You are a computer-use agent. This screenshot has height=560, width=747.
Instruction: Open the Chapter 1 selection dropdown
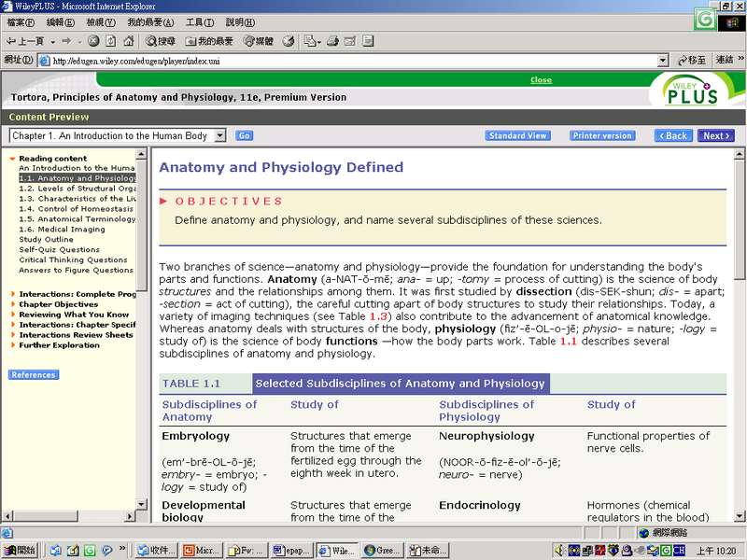pos(118,135)
